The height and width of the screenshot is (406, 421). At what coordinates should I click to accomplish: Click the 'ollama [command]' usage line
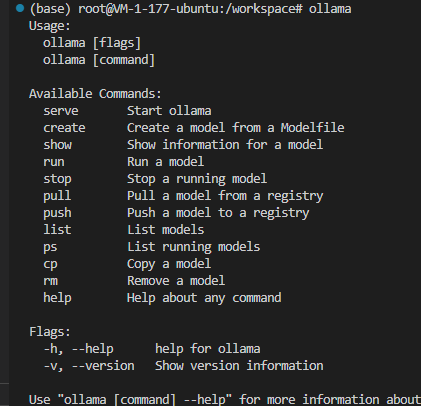(x=99, y=60)
